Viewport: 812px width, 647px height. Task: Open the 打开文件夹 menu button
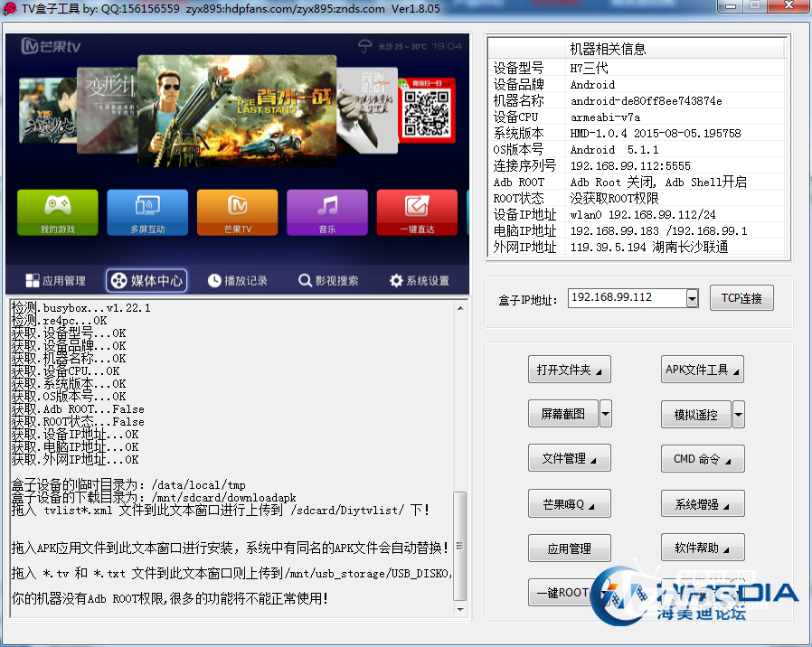569,370
